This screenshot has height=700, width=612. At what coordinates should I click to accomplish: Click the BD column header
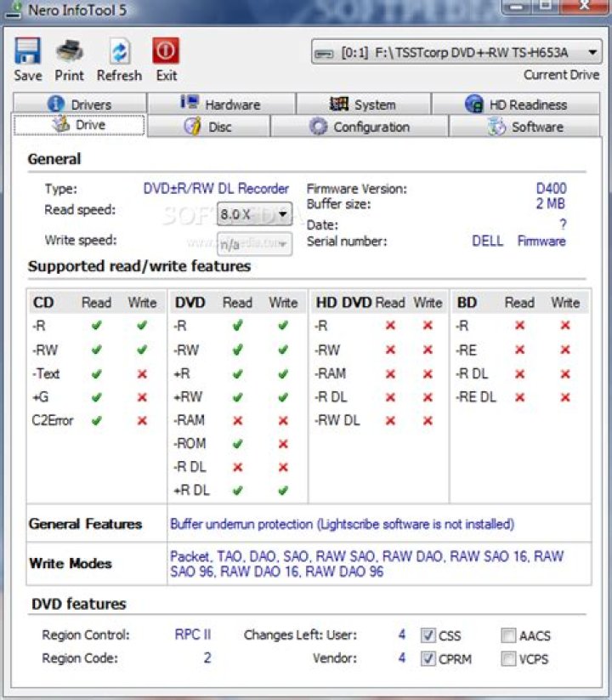click(467, 302)
